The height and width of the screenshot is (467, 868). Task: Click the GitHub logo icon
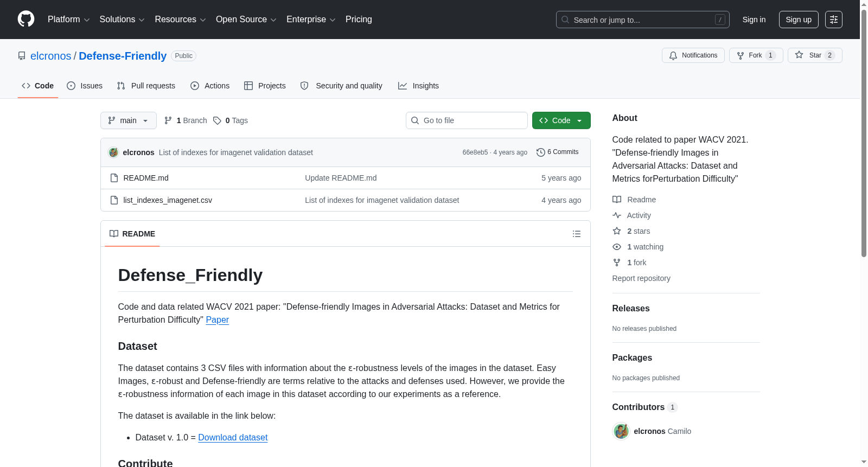click(x=26, y=19)
